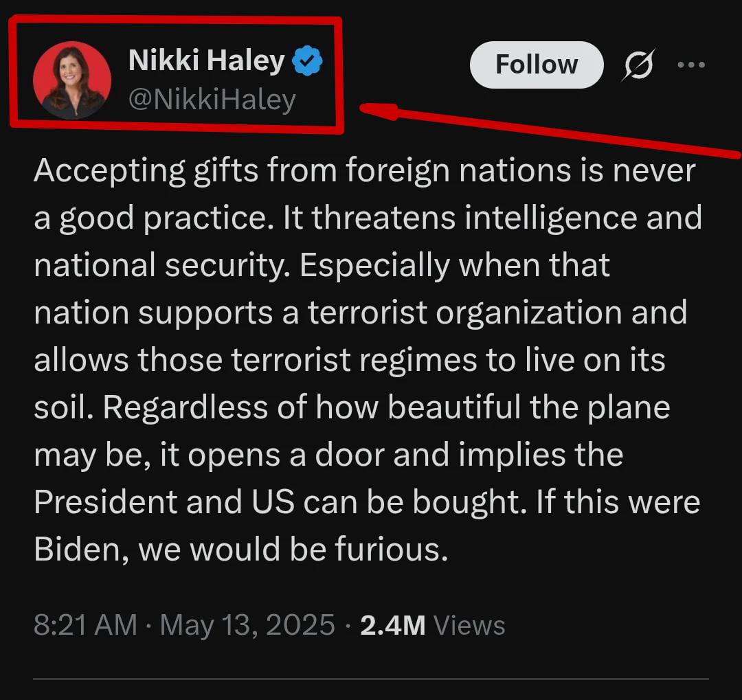Click the 2.4M view count
This screenshot has height=700, width=742.
[x=393, y=625]
